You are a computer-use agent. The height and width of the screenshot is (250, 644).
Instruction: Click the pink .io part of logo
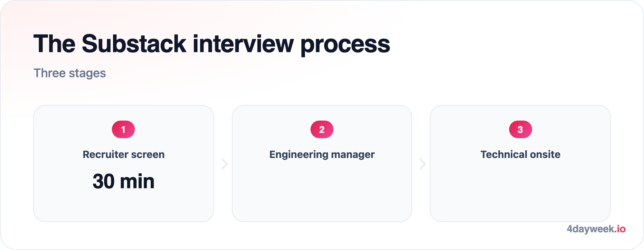620,229
